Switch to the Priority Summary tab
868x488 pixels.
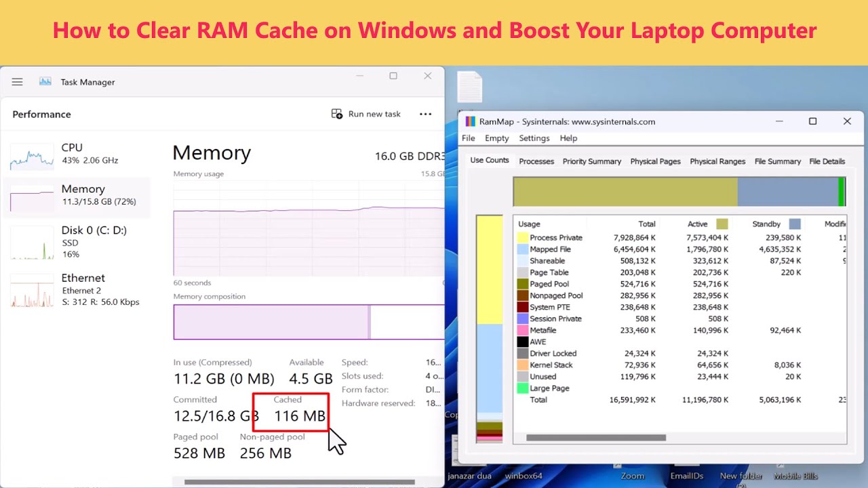[x=592, y=161]
